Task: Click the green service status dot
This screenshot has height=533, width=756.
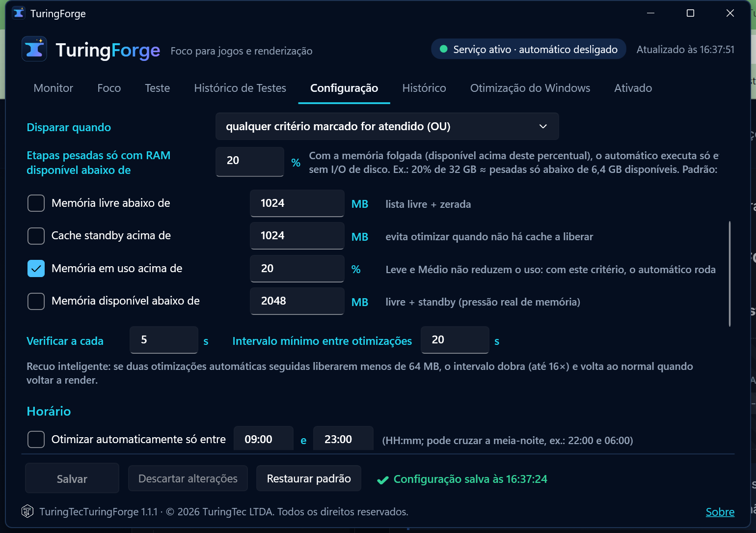Action: (444, 49)
